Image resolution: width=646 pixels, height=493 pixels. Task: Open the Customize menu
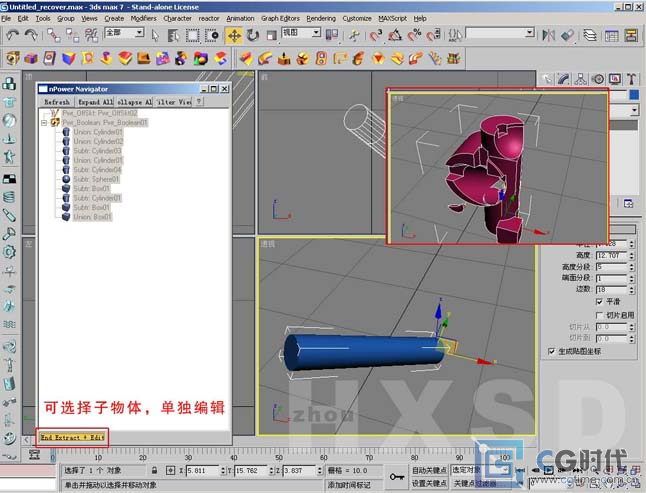(x=357, y=19)
